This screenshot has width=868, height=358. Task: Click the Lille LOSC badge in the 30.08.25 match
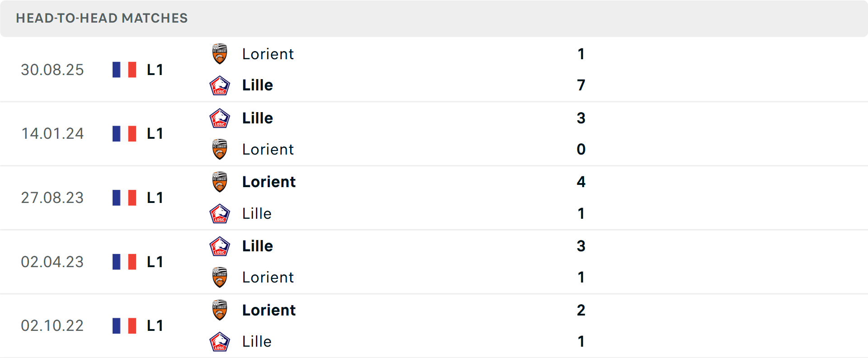[x=220, y=85]
